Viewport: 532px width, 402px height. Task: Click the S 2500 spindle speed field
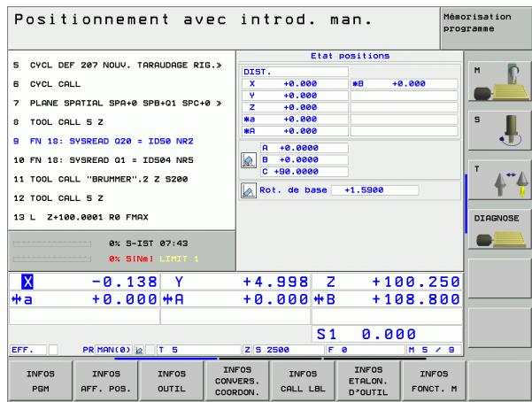tap(289, 350)
